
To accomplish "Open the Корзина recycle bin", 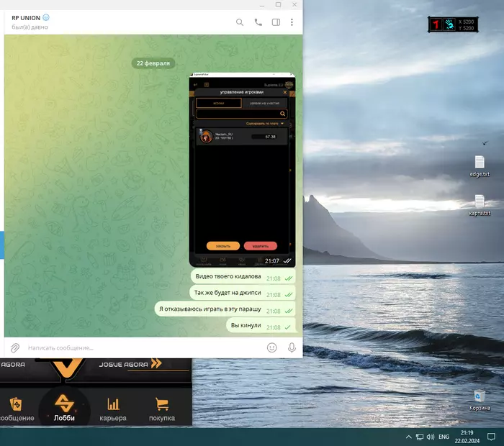I will (480, 400).
